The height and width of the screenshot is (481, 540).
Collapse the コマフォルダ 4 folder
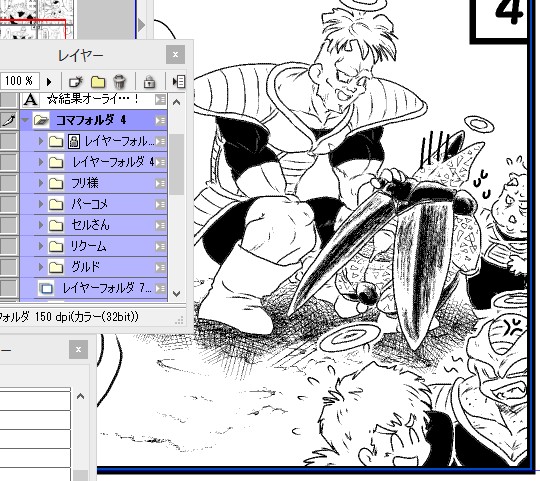tap(25, 120)
